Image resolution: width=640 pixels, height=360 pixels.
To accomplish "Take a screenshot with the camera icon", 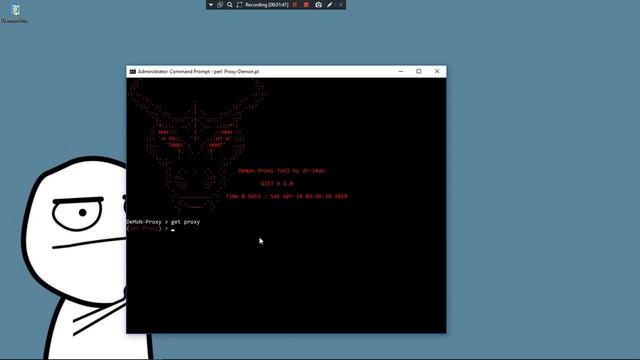I will point(318,5).
